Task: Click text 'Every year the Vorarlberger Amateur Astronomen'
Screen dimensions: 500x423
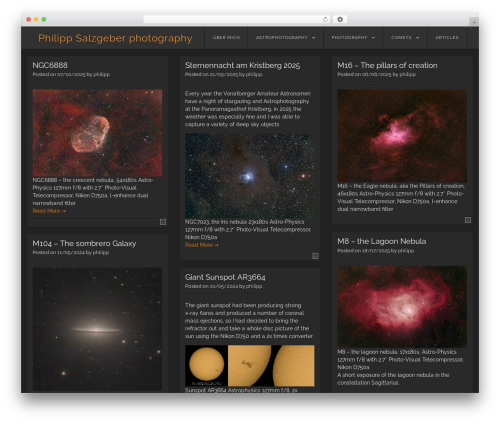Action: (248, 94)
